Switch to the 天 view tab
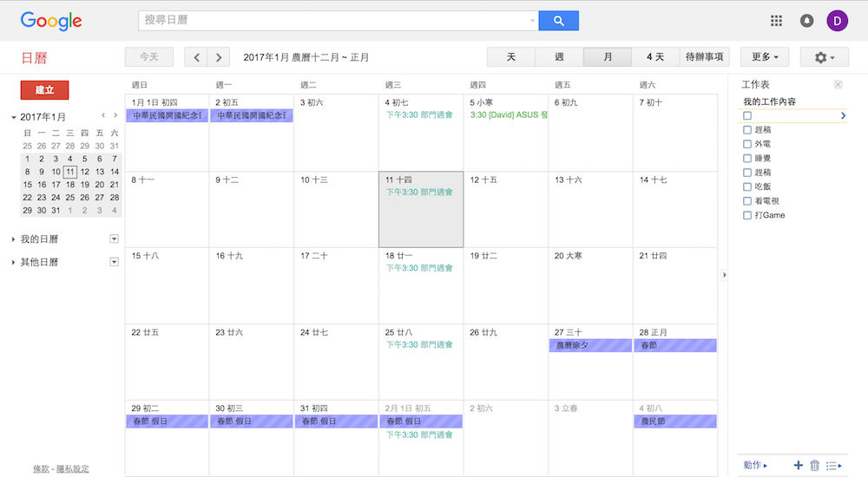Image resolution: width=868 pixels, height=477 pixels. tap(511, 57)
